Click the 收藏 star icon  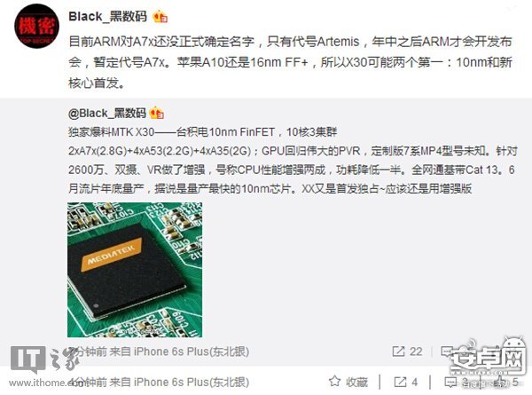[x=335, y=382]
